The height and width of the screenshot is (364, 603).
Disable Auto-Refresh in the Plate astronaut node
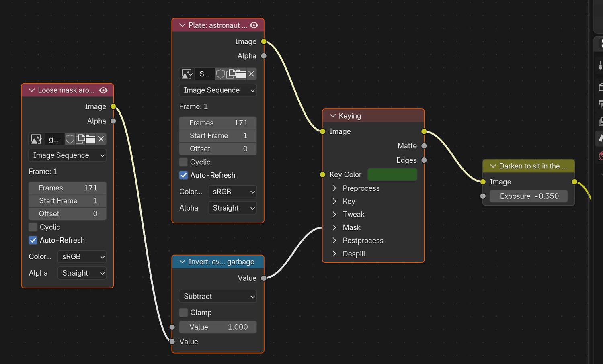pyautogui.click(x=183, y=175)
